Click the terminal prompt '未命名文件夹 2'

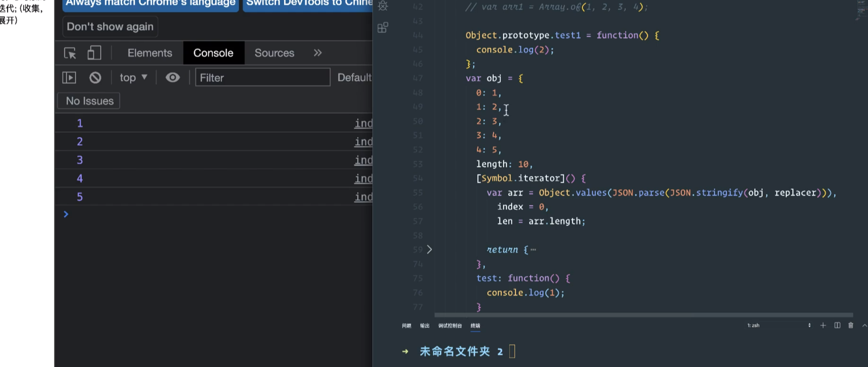[x=461, y=351]
